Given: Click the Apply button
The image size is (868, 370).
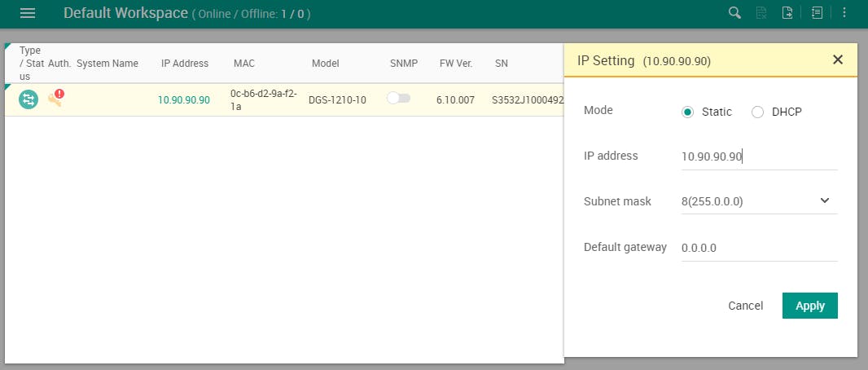Looking at the screenshot, I should (x=810, y=306).
